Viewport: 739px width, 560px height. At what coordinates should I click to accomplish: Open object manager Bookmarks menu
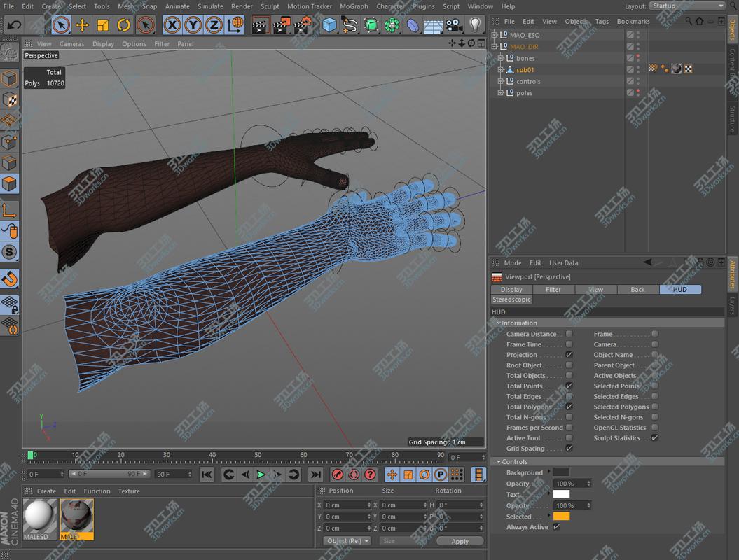633,21
